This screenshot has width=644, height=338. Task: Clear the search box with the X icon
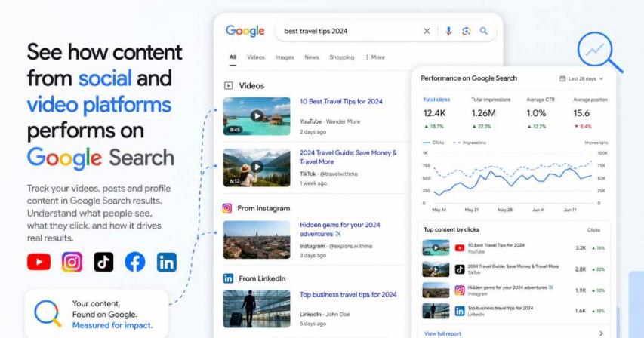point(427,31)
